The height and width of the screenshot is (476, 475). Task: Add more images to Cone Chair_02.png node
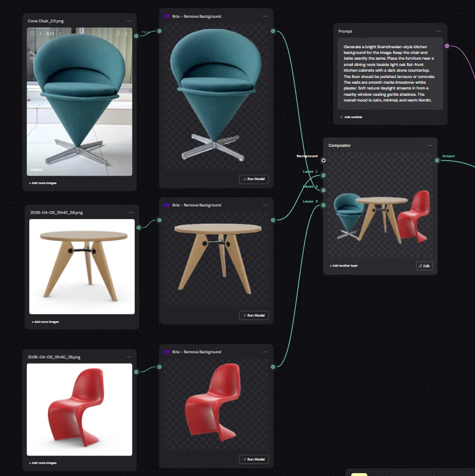[43, 183]
